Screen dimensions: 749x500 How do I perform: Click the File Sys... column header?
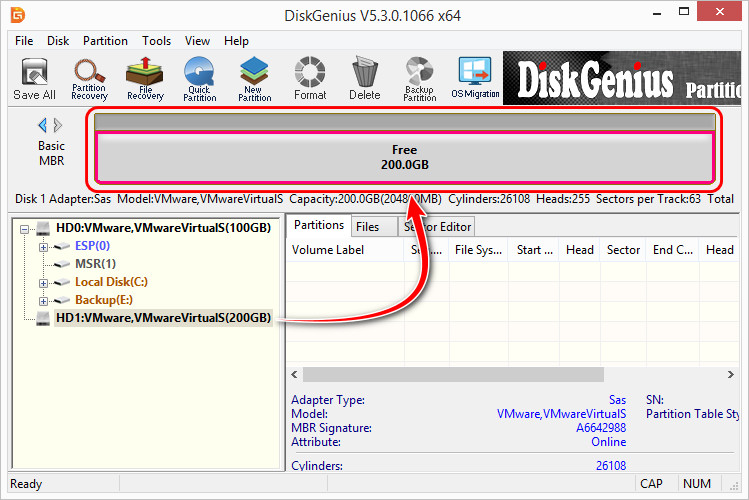478,250
